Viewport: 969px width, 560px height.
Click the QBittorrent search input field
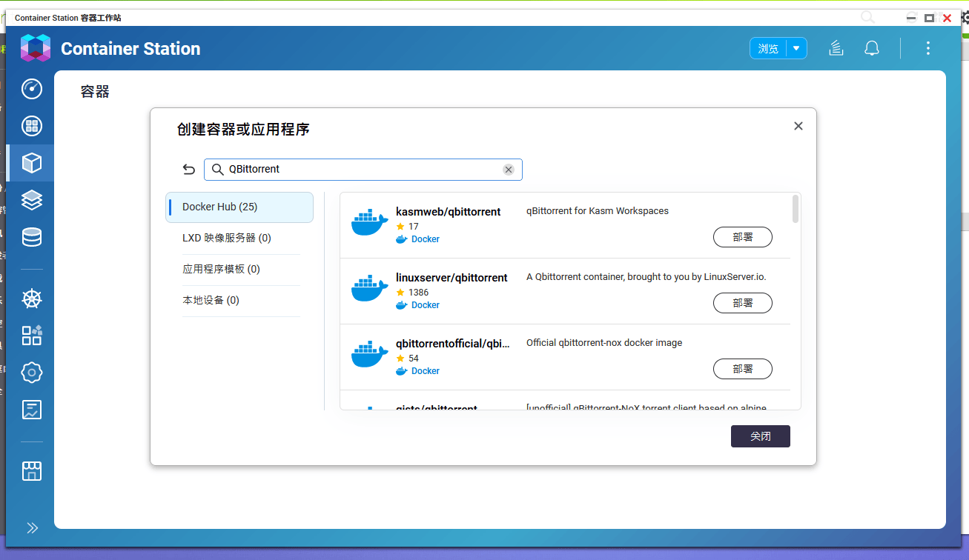click(363, 170)
